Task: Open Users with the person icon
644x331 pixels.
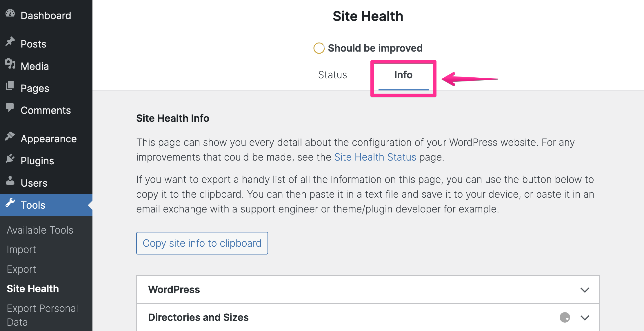Action: [x=10, y=180]
